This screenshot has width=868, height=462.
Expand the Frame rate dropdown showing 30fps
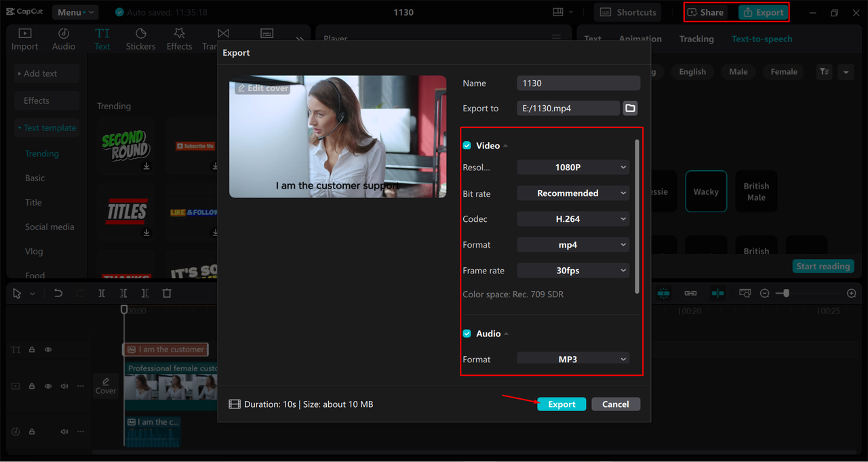573,271
